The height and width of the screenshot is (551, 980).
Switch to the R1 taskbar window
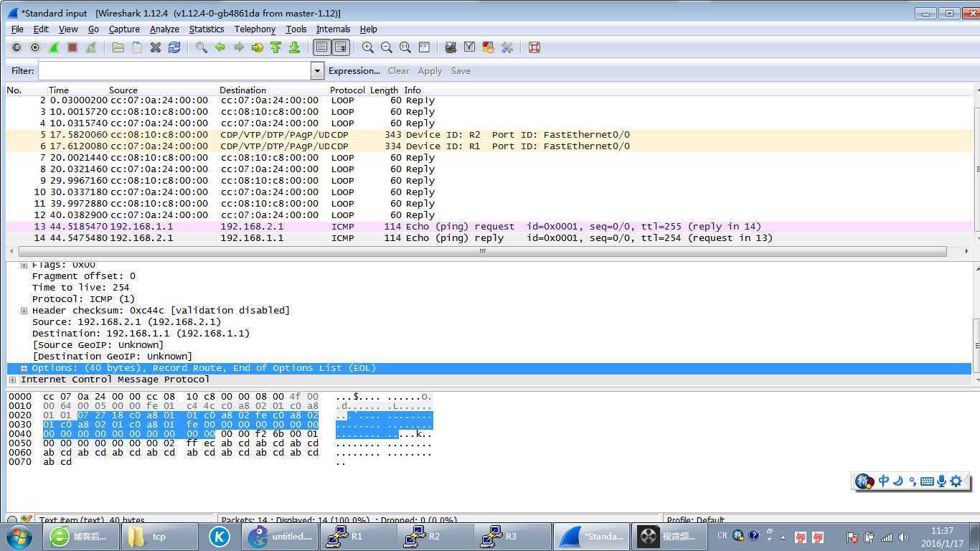click(357, 536)
